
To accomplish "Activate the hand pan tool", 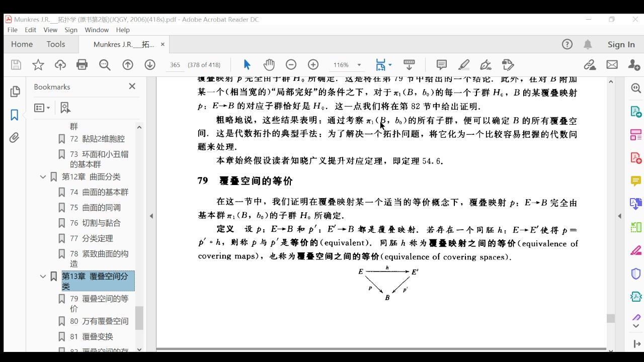I will [269, 65].
